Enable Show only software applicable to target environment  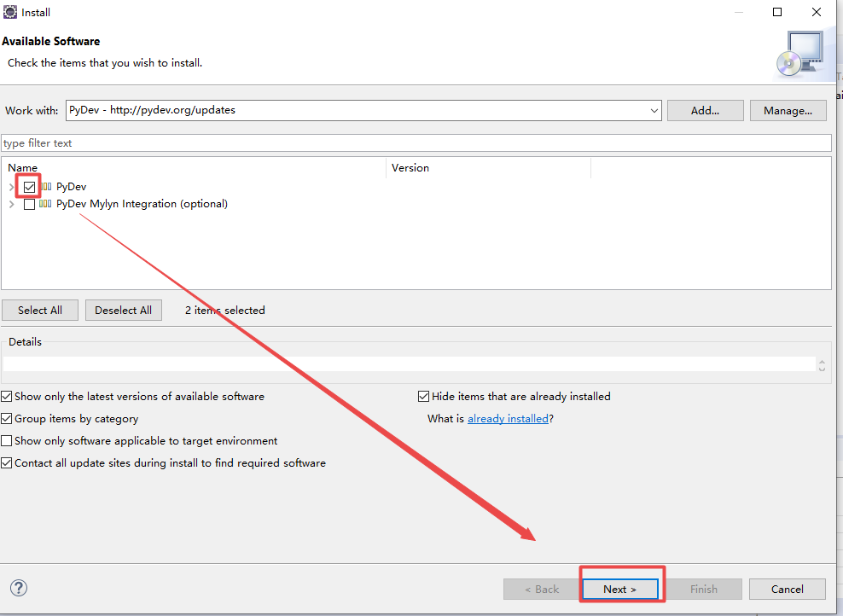click(x=7, y=441)
